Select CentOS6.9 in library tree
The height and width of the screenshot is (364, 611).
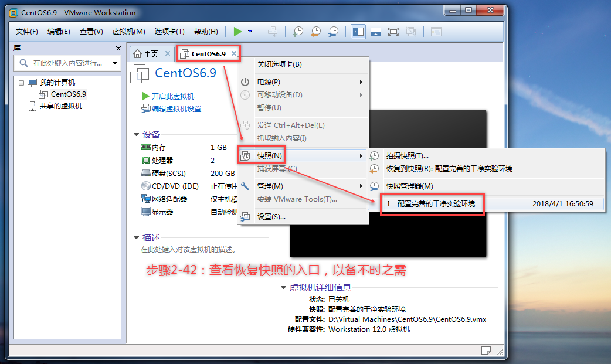68,94
